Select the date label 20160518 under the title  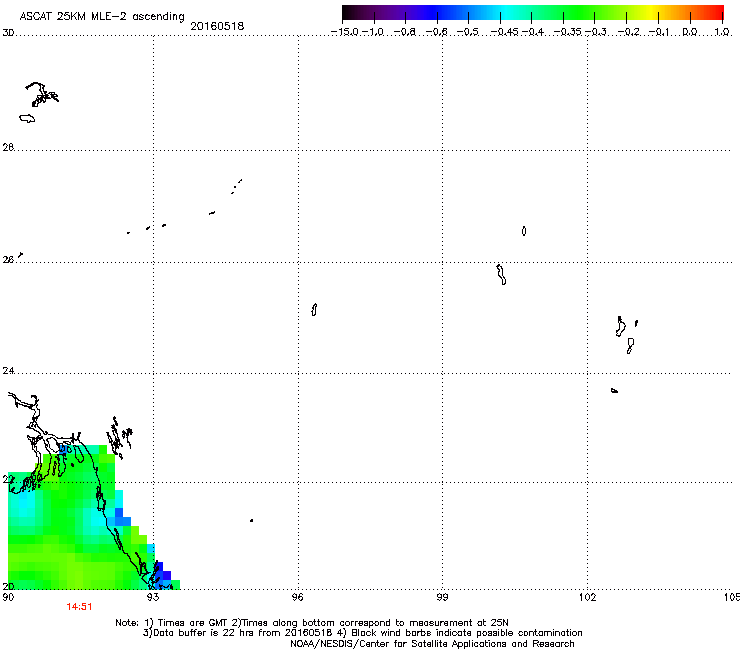217,26
